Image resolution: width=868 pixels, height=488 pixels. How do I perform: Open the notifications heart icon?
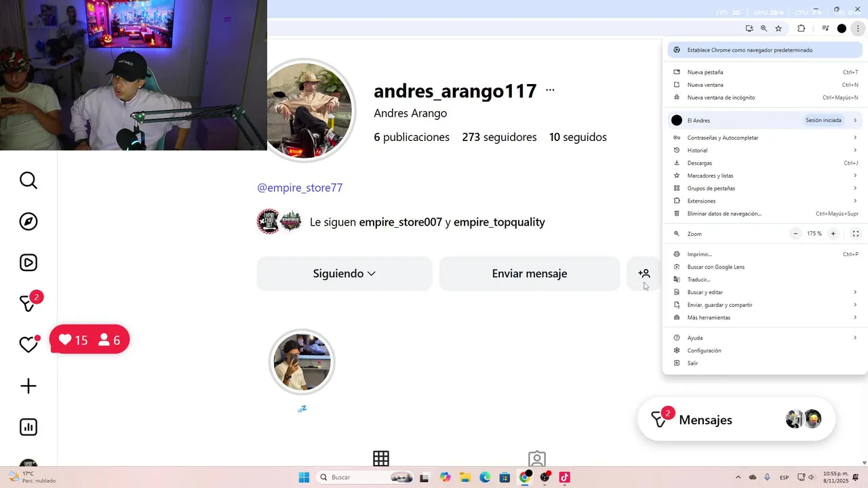(x=28, y=344)
